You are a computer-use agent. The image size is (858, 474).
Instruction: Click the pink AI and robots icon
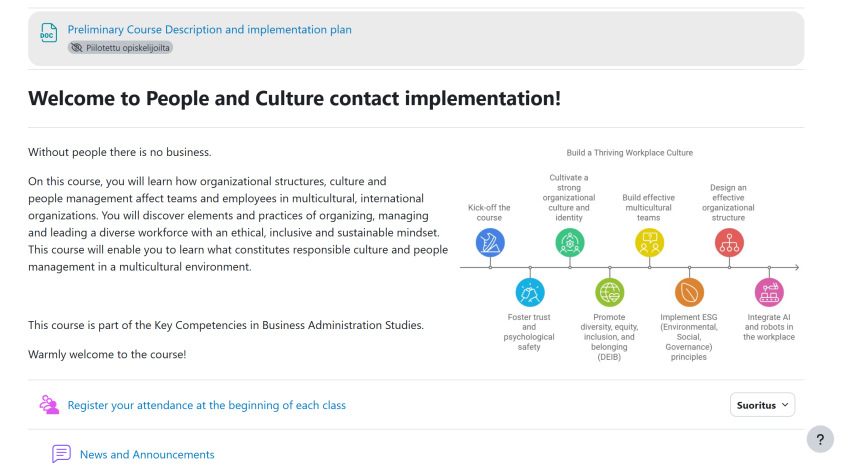[x=769, y=293]
